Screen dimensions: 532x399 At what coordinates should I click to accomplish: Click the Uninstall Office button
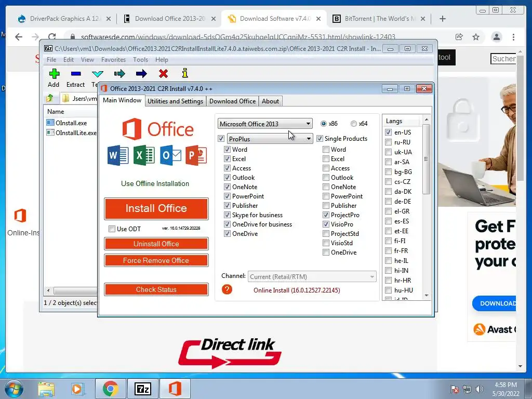coord(156,244)
